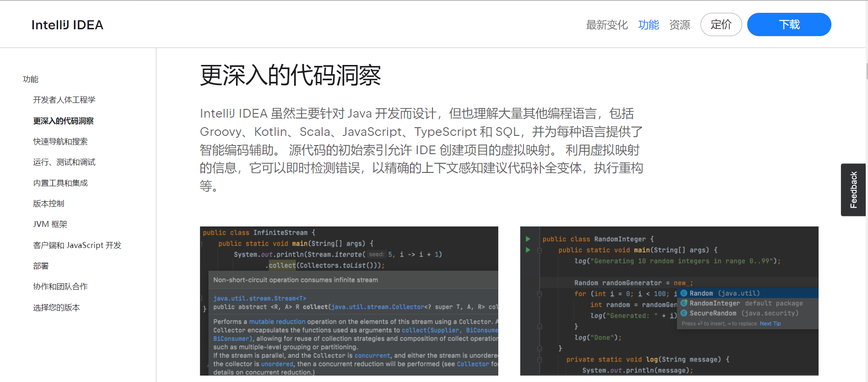Go to 部署 section

[41, 266]
